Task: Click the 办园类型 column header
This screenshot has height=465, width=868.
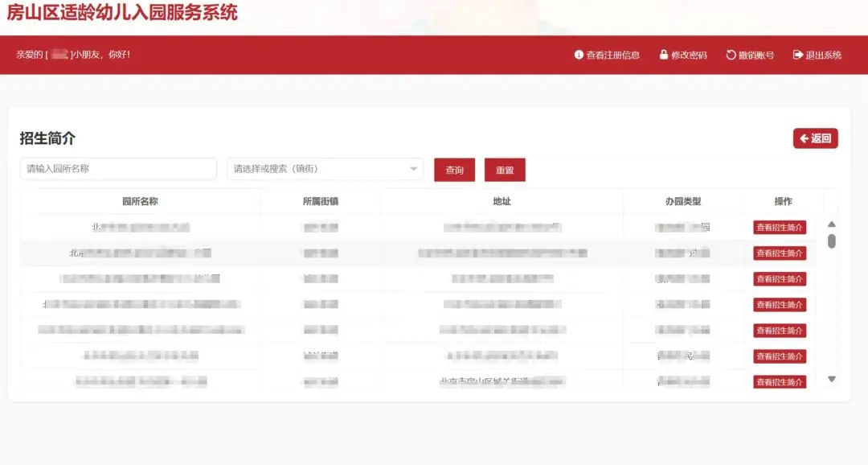Action: (683, 201)
